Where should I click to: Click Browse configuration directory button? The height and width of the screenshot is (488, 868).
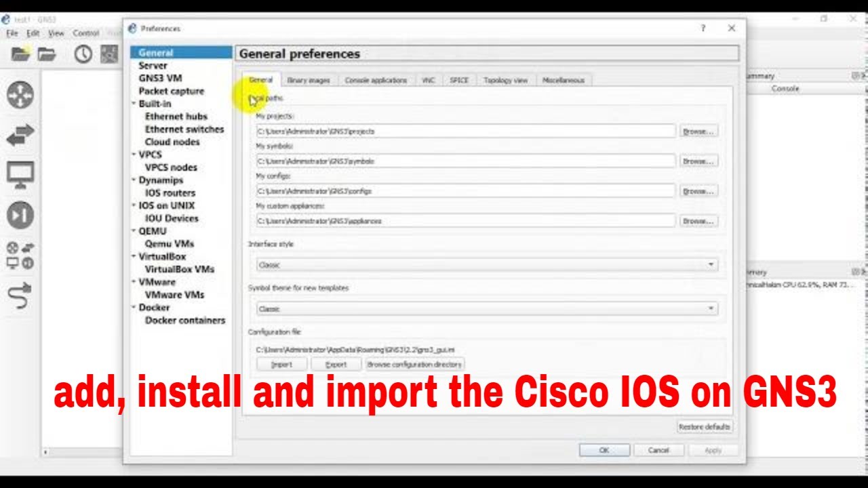click(x=414, y=365)
